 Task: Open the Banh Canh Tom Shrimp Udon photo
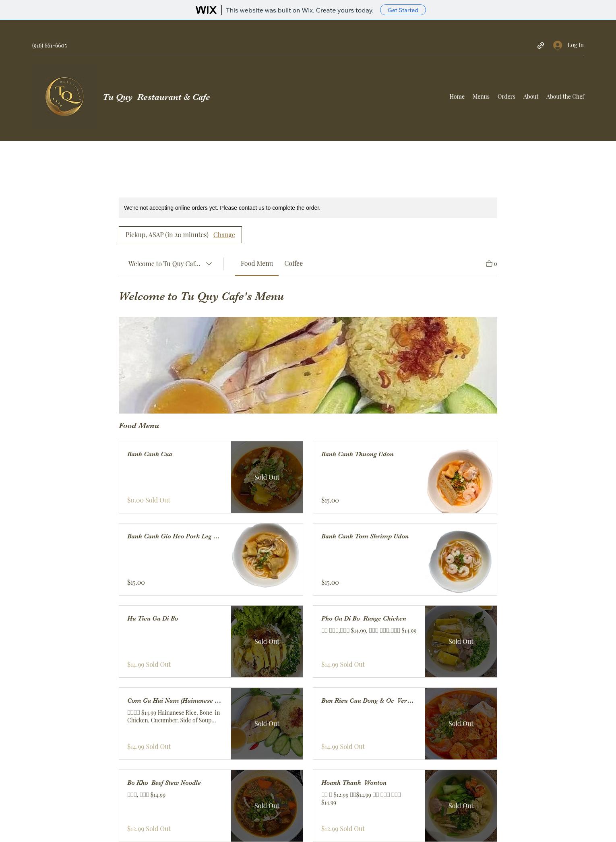(x=461, y=559)
